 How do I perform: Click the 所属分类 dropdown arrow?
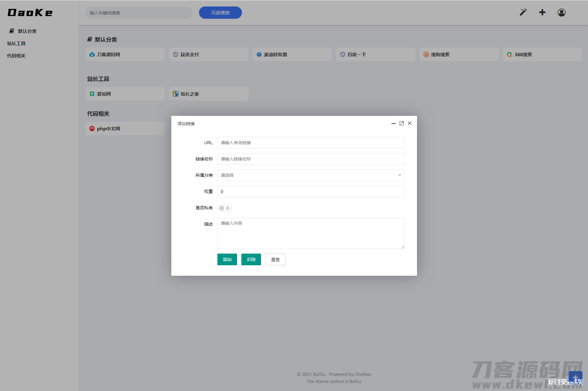click(399, 175)
